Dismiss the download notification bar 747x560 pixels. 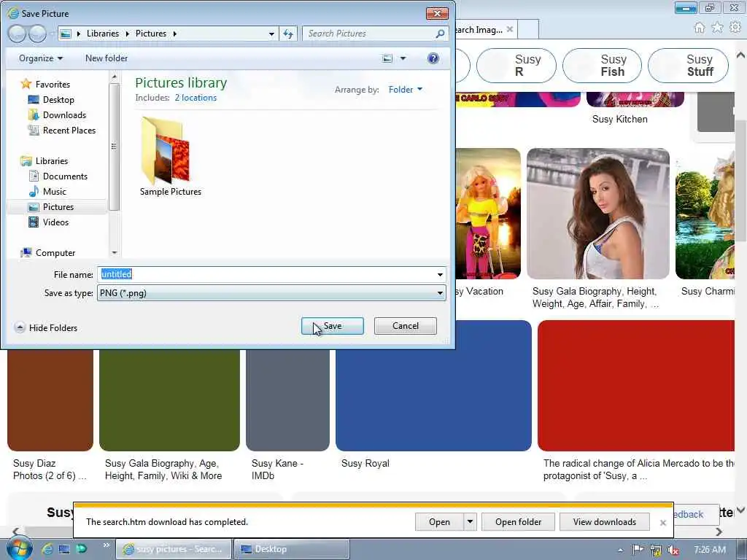click(x=662, y=522)
